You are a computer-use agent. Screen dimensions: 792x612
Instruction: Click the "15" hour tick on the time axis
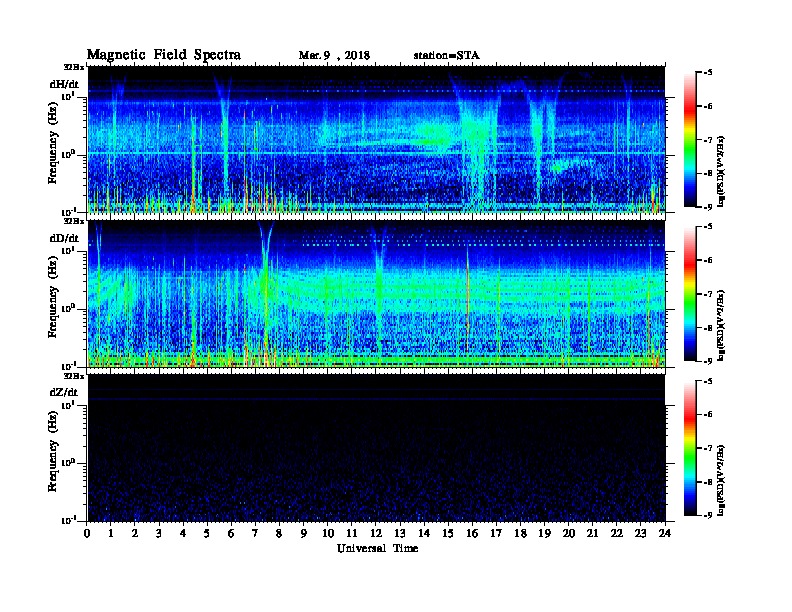[x=448, y=534]
